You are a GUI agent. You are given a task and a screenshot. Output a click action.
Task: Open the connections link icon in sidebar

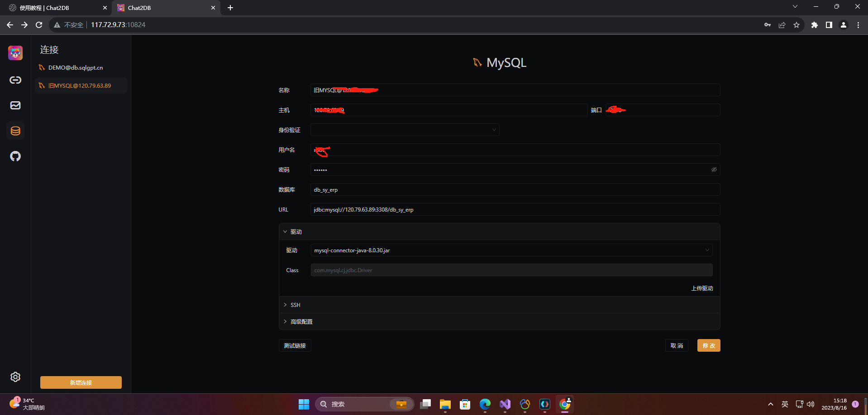(15, 80)
